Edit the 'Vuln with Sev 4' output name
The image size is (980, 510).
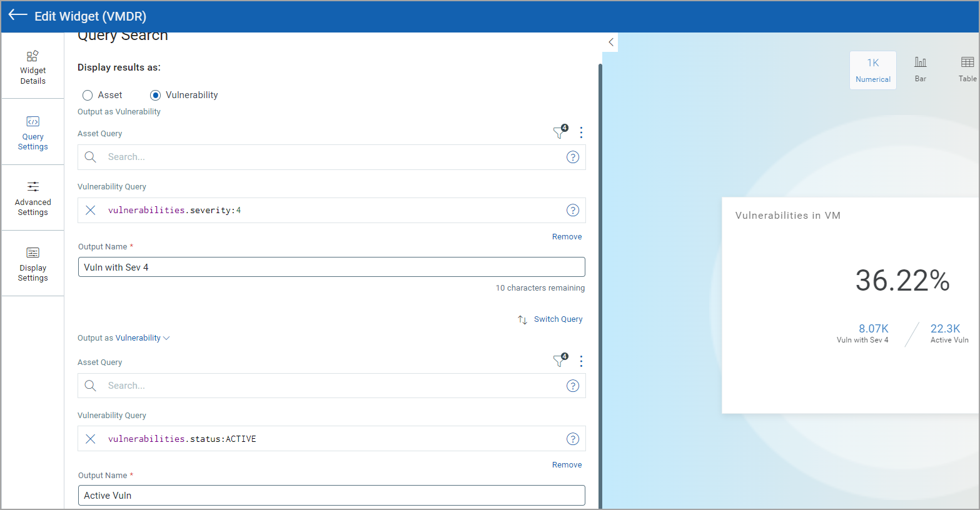click(x=331, y=267)
